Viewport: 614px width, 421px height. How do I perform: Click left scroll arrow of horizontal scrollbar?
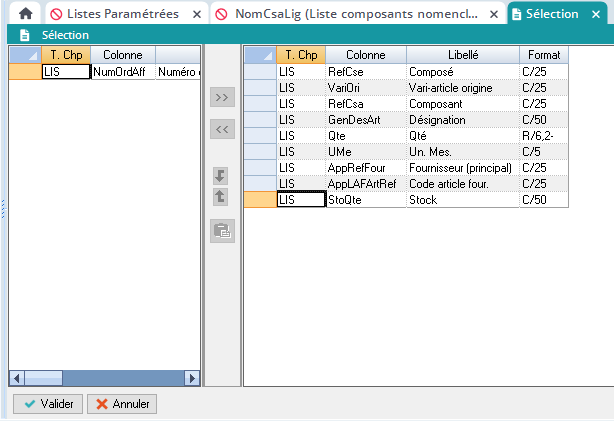click(16, 378)
